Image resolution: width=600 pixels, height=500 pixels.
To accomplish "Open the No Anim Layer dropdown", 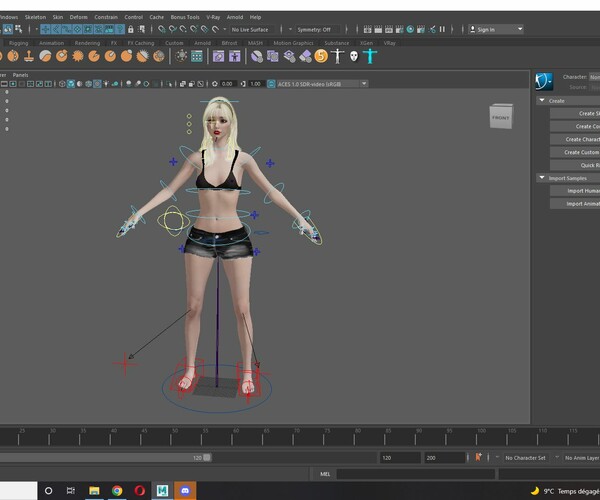I will pos(581,458).
